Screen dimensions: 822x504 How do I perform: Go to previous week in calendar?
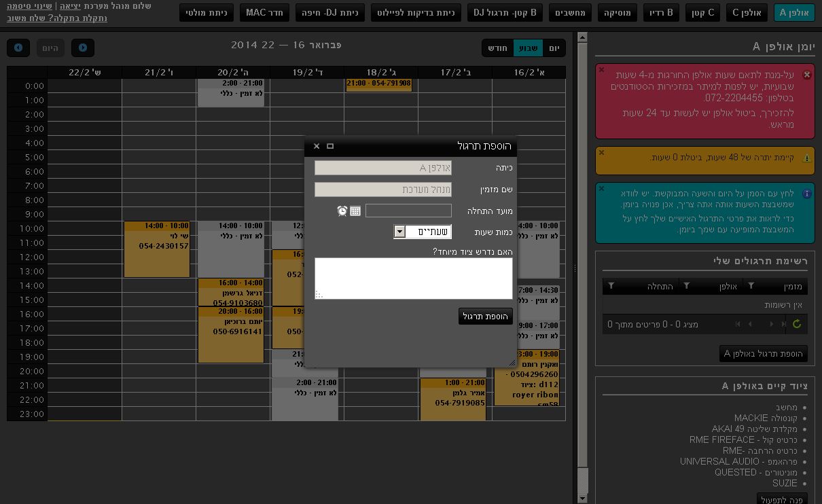[83, 48]
